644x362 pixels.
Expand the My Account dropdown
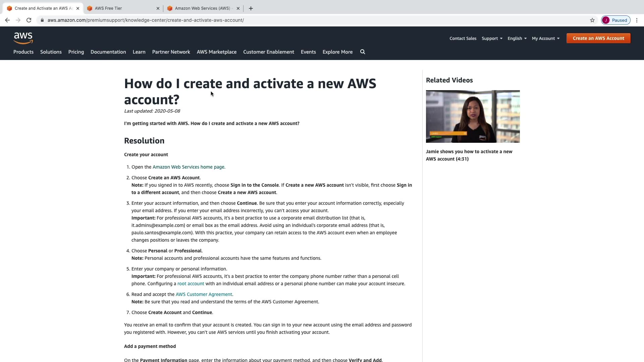pyautogui.click(x=545, y=39)
